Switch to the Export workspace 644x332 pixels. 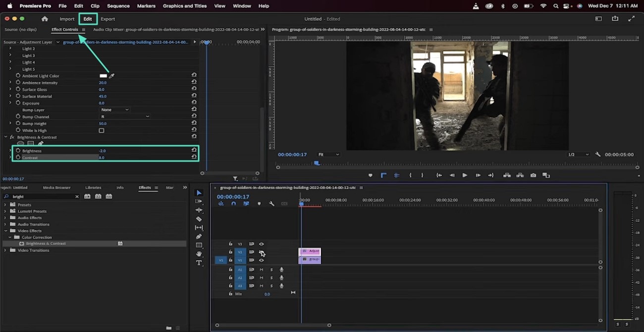[107, 19]
